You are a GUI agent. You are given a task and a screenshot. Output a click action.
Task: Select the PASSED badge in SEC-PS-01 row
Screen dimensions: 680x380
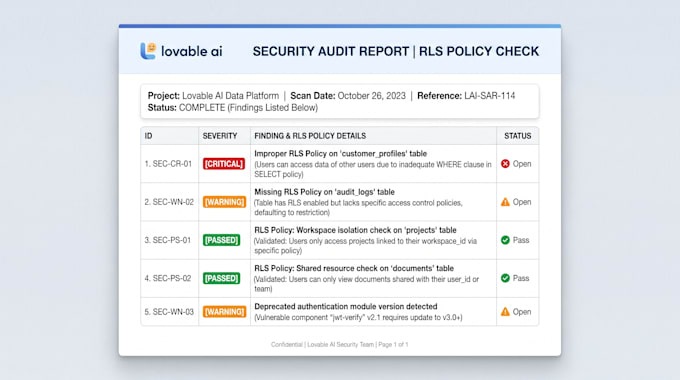221,240
